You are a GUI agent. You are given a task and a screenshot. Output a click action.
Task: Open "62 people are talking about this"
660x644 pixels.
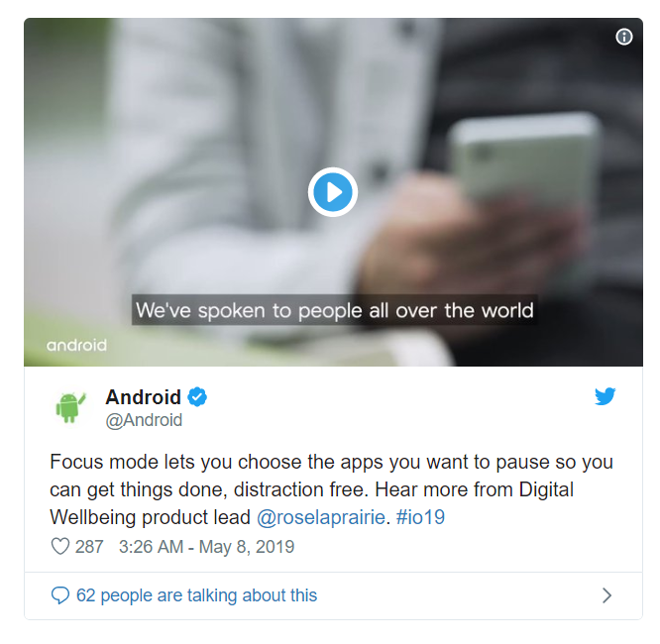point(196,595)
